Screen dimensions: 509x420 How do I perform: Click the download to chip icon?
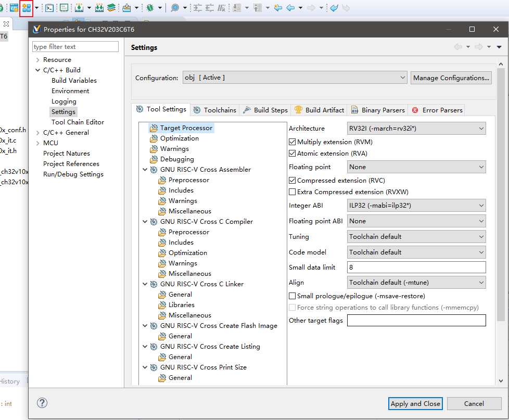tap(79, 8)
